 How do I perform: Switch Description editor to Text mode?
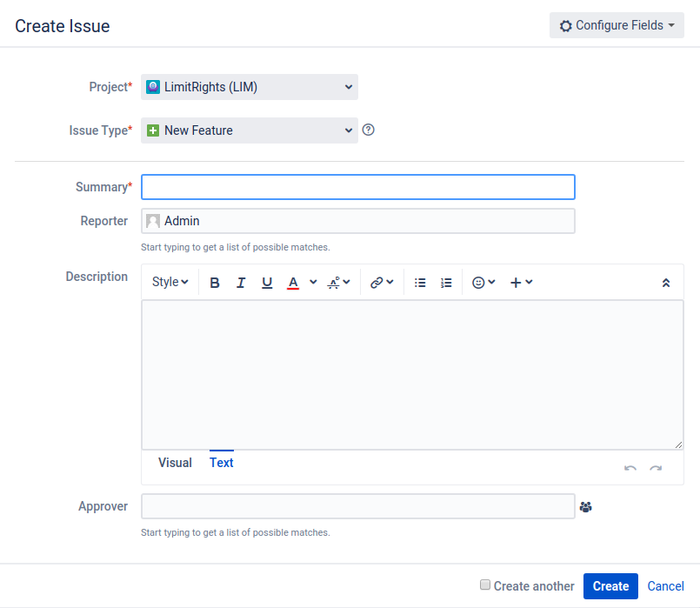point(222,463)
